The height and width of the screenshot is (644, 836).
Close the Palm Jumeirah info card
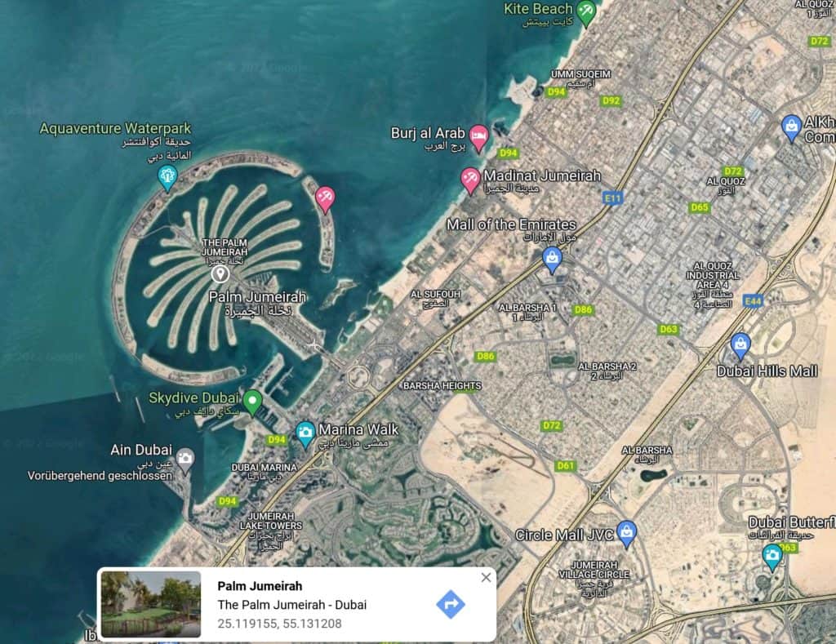point(486,577)
